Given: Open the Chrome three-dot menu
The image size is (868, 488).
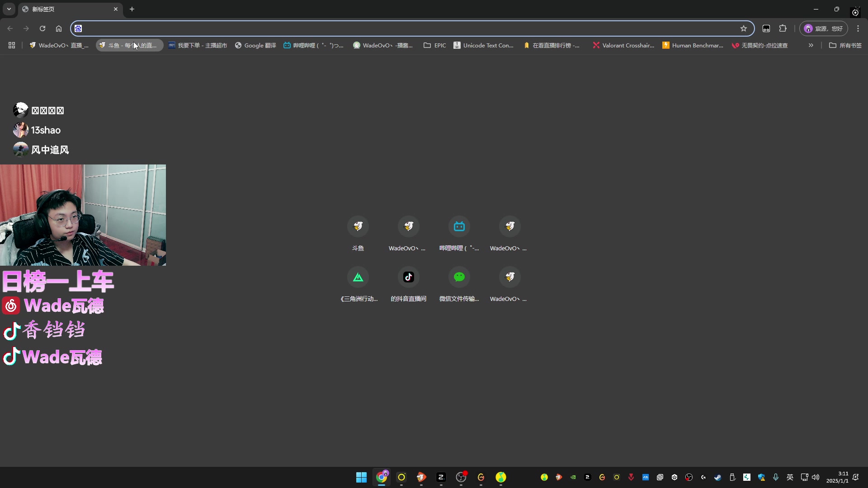Looking at the screenshot, I should click(x=858, y=28).
